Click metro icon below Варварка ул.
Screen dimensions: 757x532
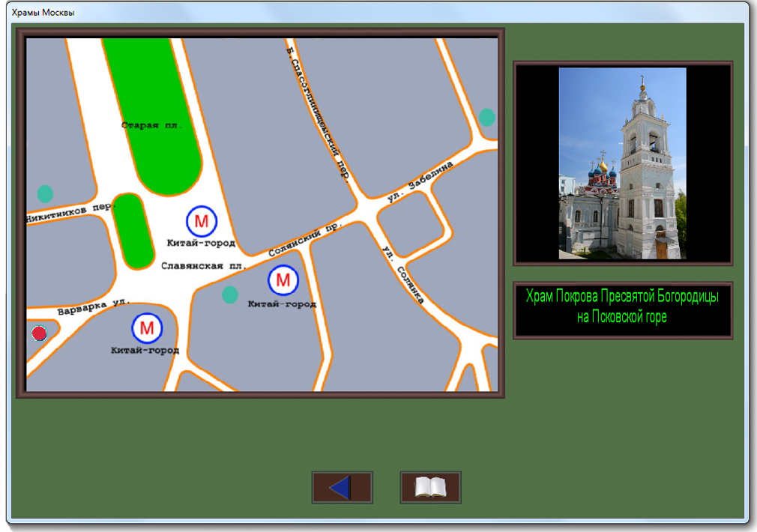click(147, 327)
